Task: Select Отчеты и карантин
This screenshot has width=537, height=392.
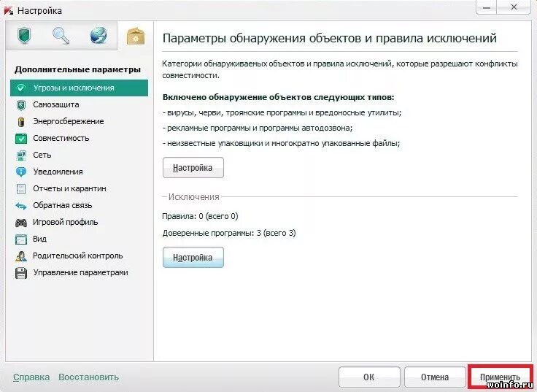Action: (x=79, y=188)
